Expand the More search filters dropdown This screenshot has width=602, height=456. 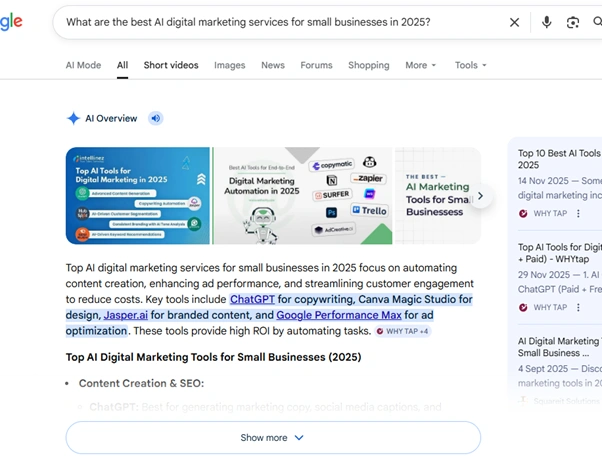tap(420, 65)
